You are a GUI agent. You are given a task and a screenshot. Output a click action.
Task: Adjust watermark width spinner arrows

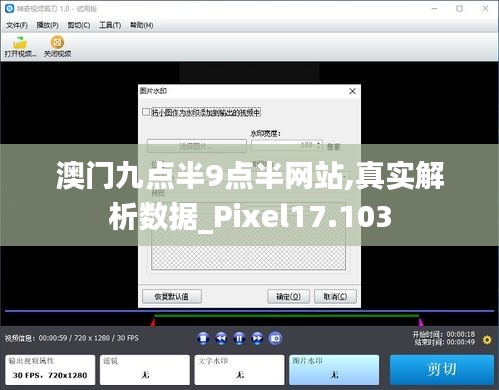coord(319,145)
